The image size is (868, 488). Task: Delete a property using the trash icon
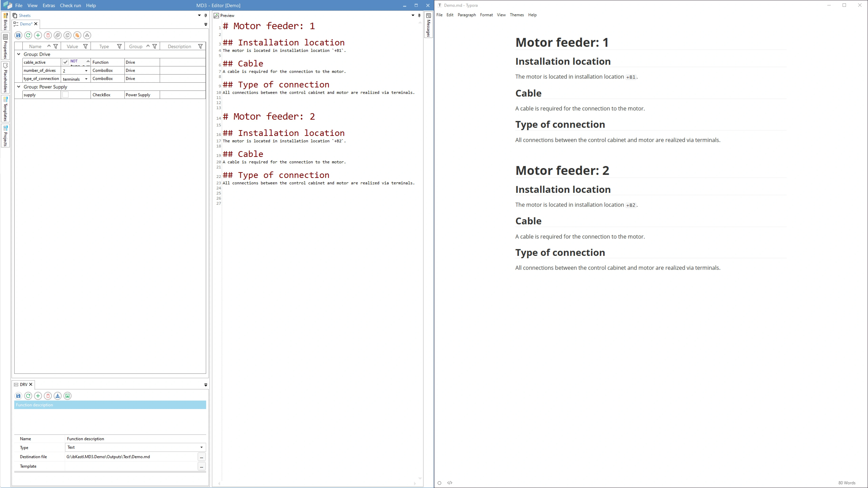pos(47,35)
